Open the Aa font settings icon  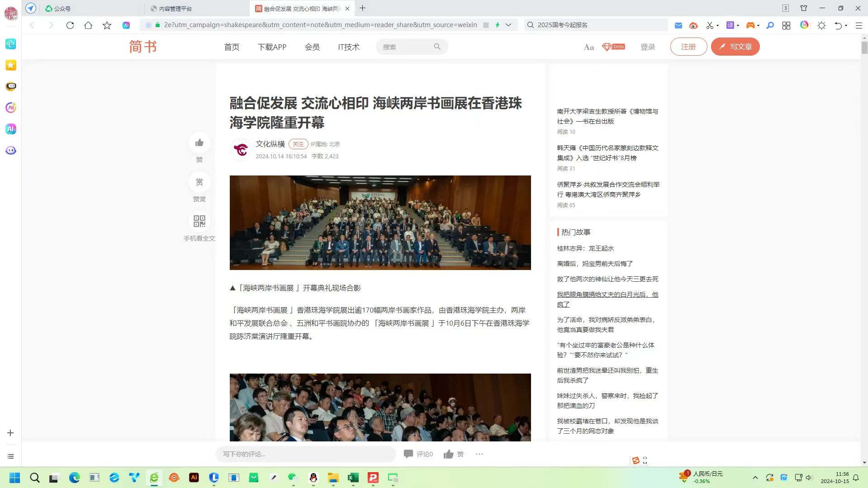click(588, 47)
